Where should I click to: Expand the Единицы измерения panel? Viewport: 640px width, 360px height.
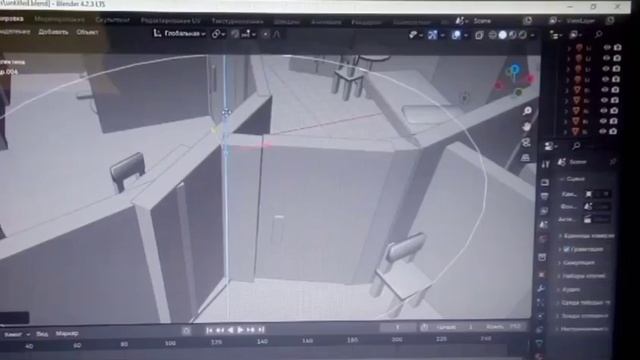point(587,236)
